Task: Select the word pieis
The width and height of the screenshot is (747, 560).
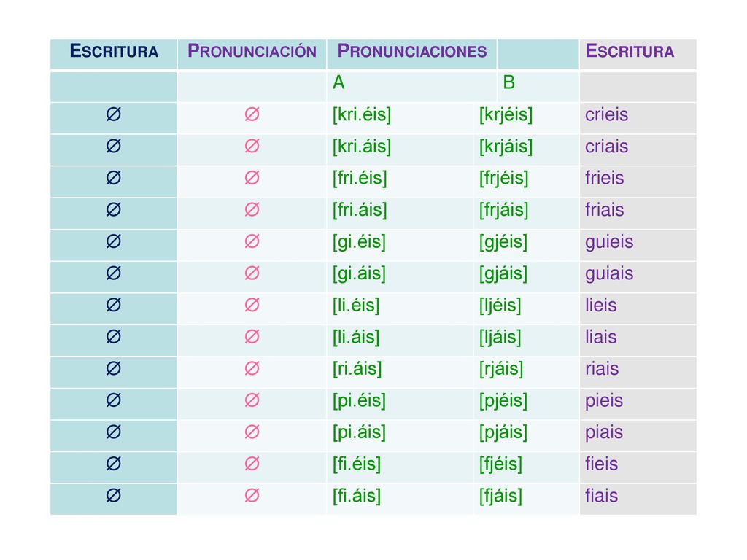Action: click(604, 401)
